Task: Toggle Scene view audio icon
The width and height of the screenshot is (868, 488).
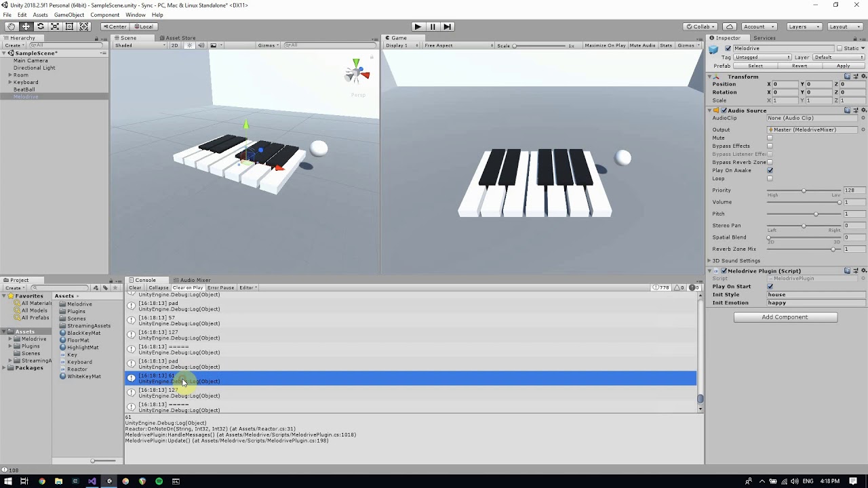Action: tap(201, 45)
